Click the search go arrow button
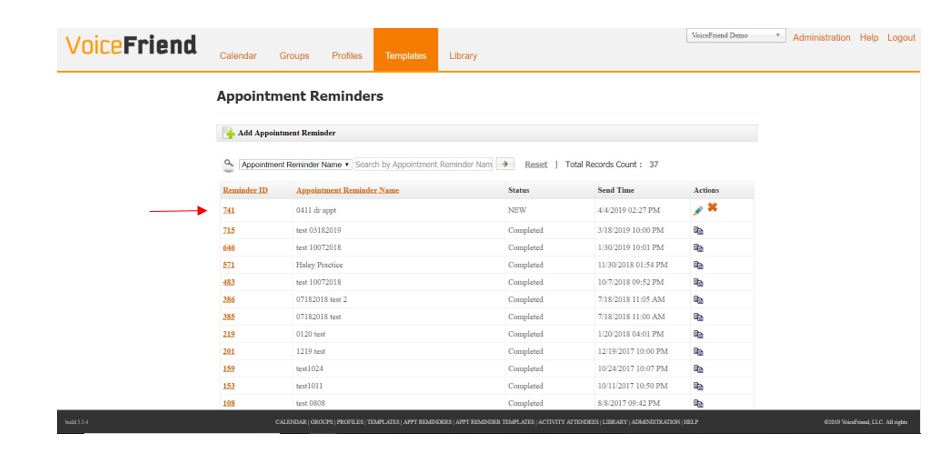The width and height of the screenshot is (941, 457). (x=506, y=164)
